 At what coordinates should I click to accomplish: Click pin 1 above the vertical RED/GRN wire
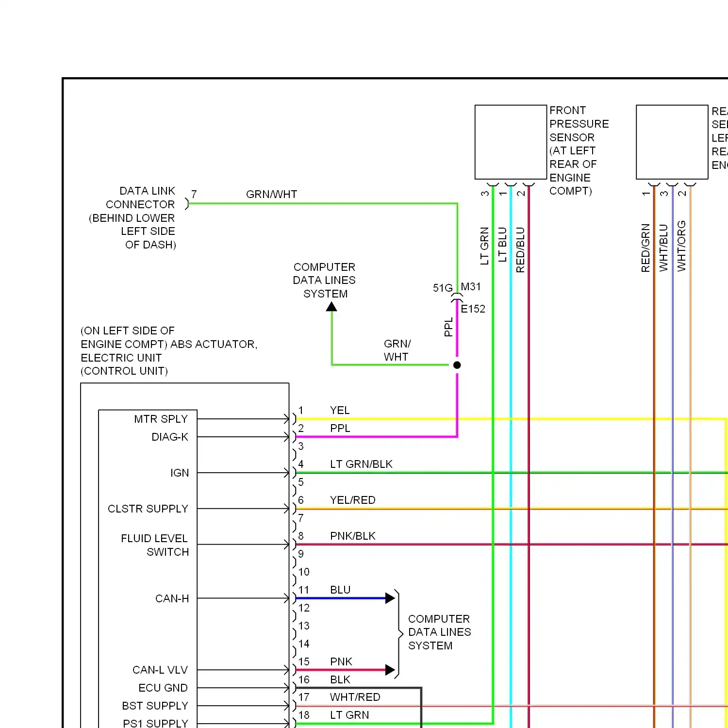click(x=645, y=194)
